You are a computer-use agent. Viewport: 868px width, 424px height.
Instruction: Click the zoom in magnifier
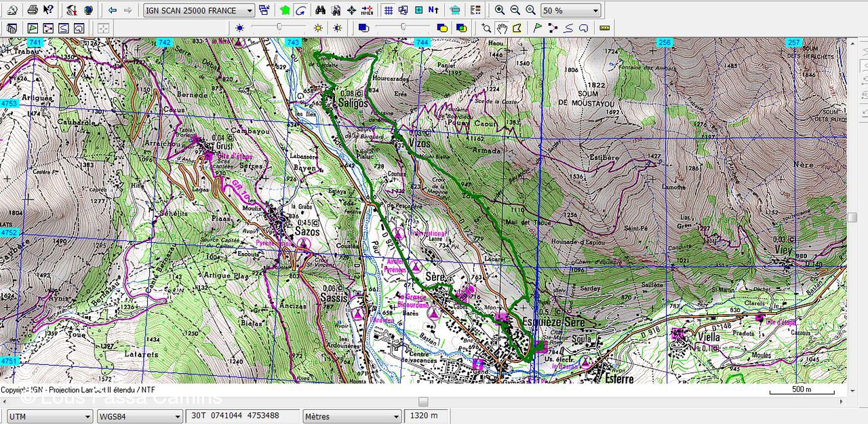tap(500, 10)
